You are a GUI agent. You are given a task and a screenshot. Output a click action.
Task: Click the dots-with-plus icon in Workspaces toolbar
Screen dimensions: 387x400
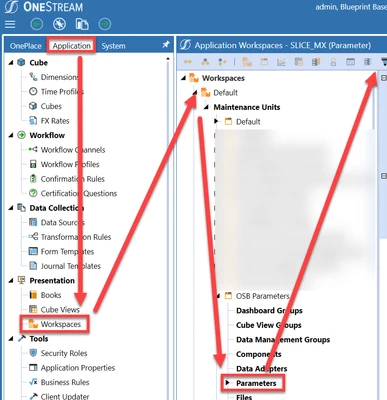[222, 62]
